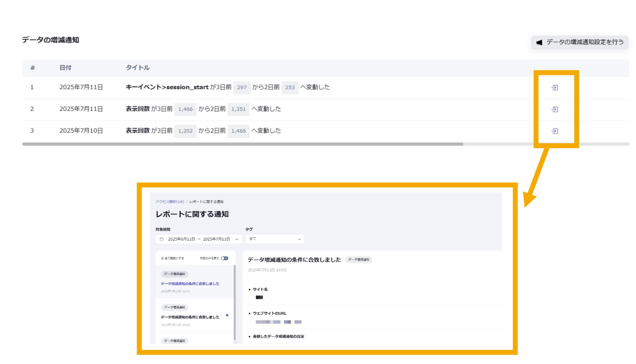Open detail icon for 1,466 to 1,351 row

pyautogui.click(x=554, y=109)
